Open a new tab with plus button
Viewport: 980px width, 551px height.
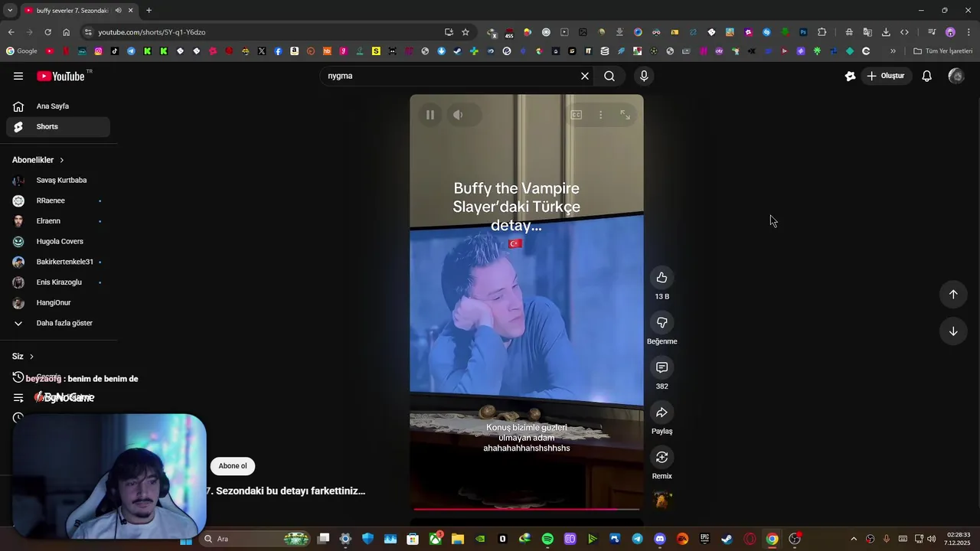[149, 11]
